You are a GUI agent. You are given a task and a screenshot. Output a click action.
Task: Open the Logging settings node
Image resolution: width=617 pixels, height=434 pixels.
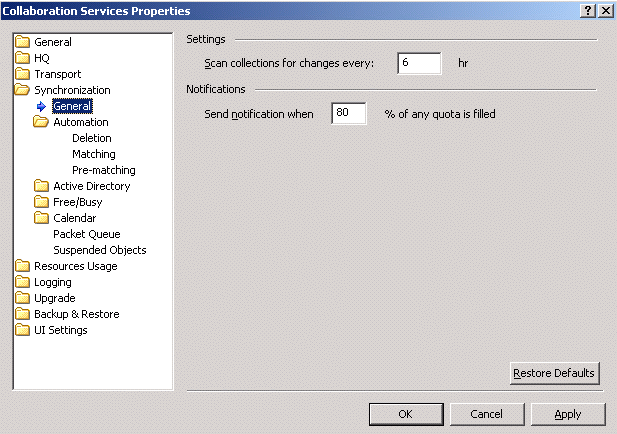click(x=53, y=282)
